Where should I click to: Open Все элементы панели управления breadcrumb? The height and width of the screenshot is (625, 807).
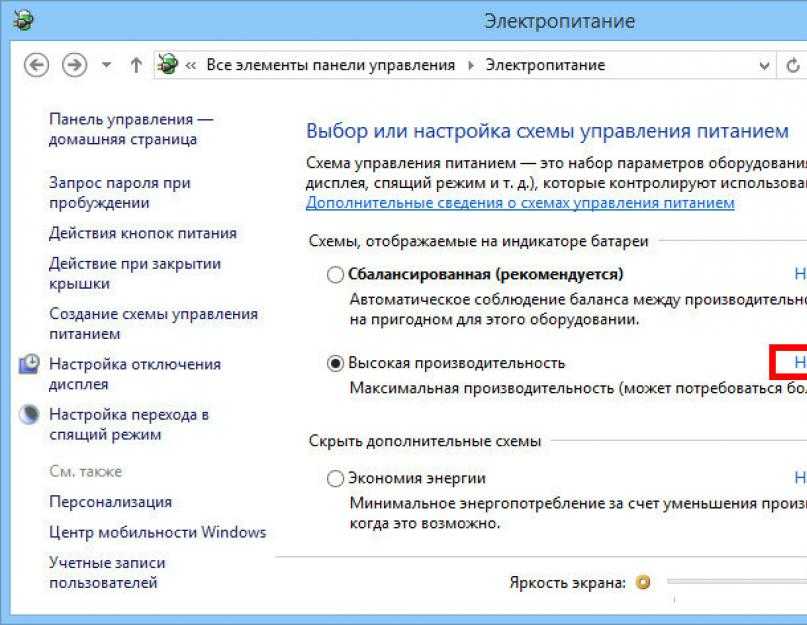pyautogui.click(x=330, y=65)
